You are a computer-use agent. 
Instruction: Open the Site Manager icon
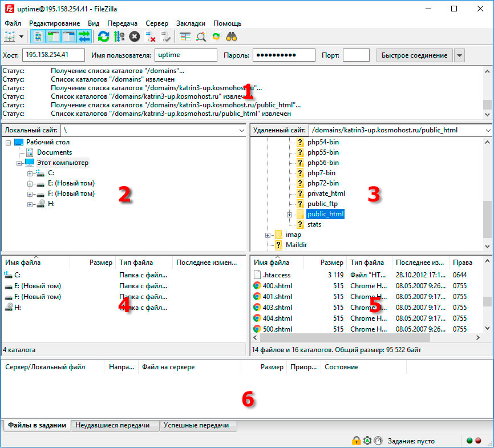click(x=10, y=37)
